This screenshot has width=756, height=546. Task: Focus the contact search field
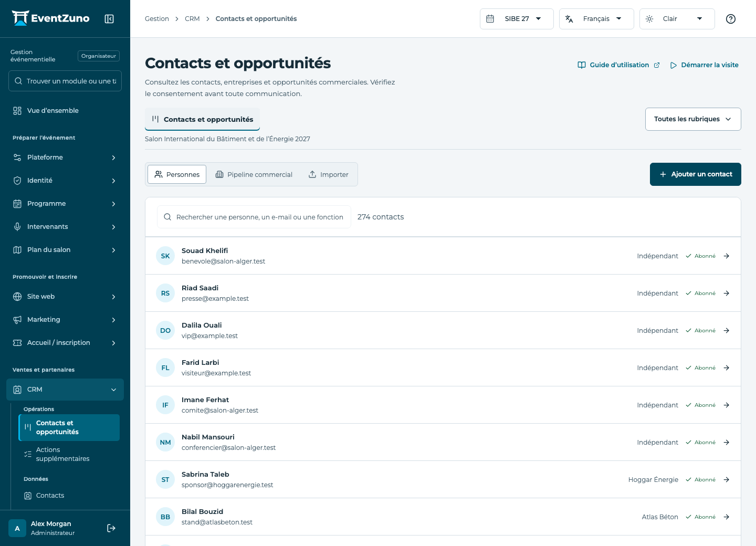pyautogui.click(x=254, y=217)
